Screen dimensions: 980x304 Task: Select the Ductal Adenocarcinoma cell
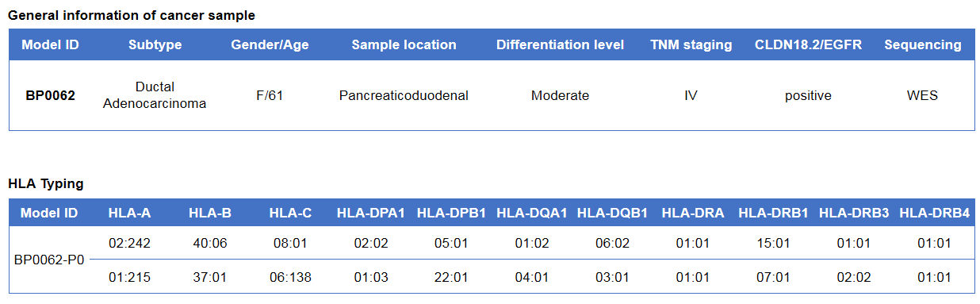pos(155,95)
